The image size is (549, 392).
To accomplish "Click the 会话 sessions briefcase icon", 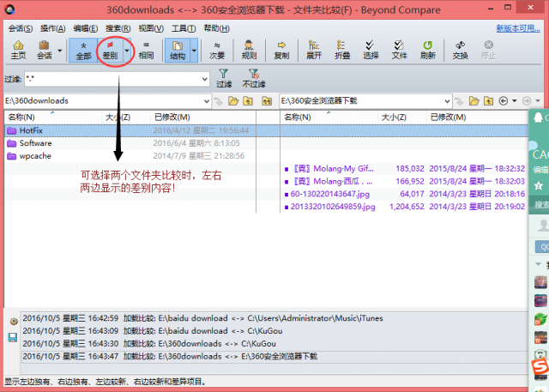I will [x=44, y=50].
